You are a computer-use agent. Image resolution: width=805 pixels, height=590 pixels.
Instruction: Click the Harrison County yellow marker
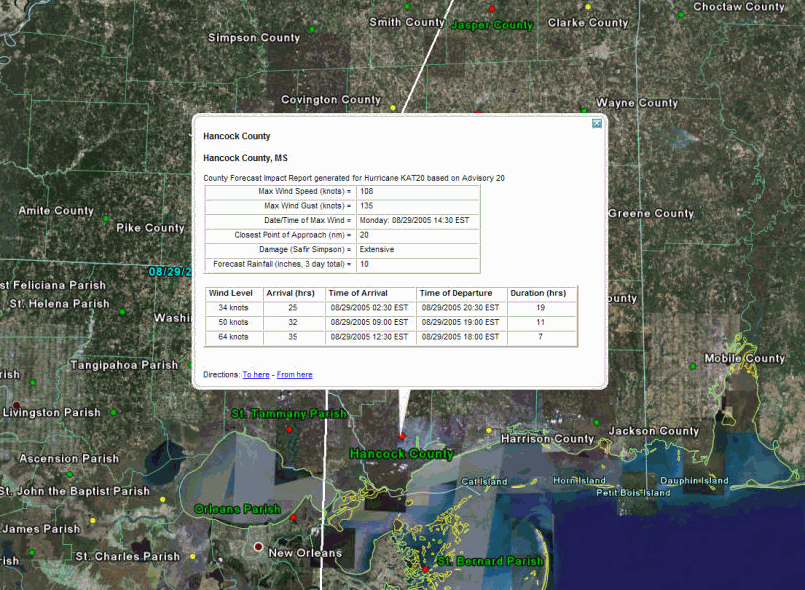point(489,431)
